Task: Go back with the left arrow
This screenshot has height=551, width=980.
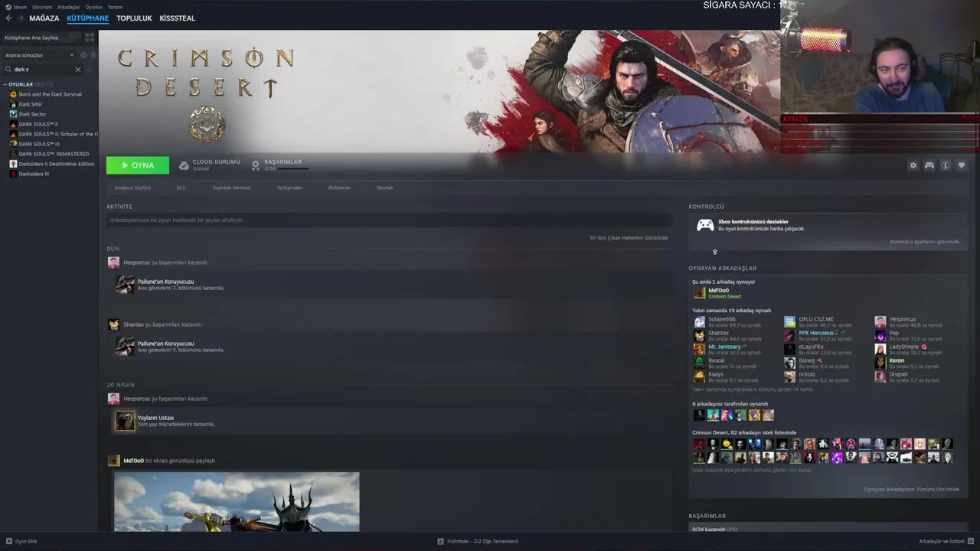Action: (8, 18)
